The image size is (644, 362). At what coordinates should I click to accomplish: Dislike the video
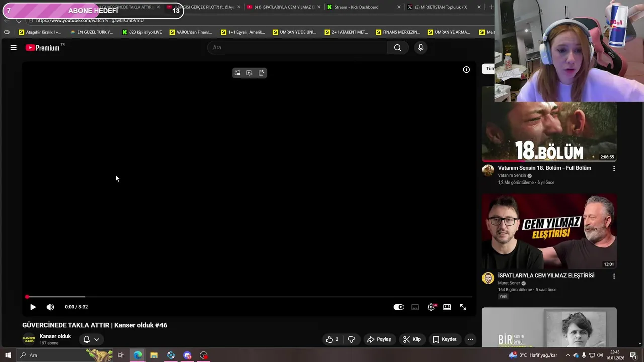351,339
